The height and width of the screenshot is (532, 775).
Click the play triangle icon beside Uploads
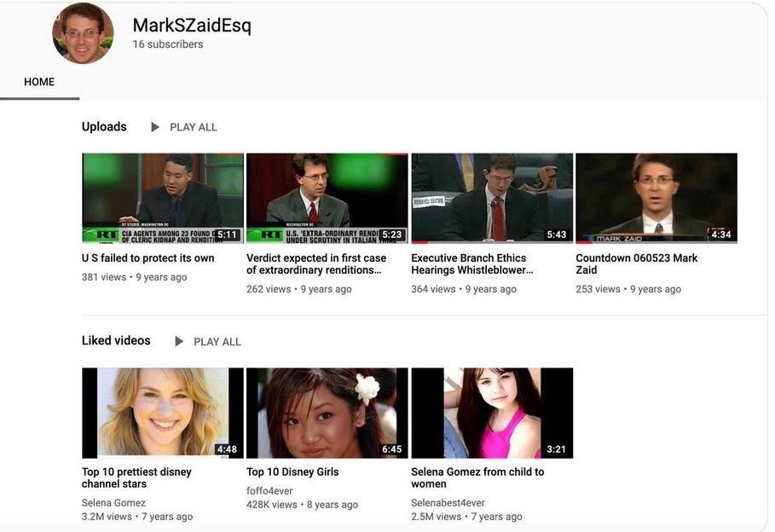155,127
